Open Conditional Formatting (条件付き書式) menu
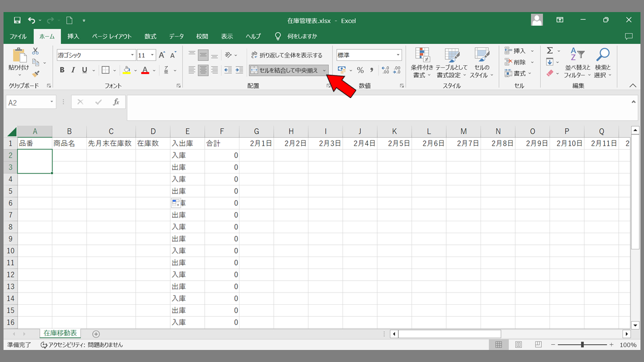The image size is (644, 362). 422,63
